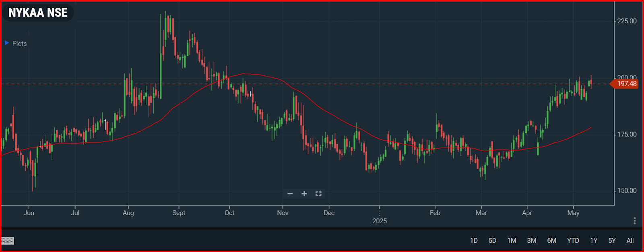
Task: Show the 5Y time range
Action: (x=612, y=241)
